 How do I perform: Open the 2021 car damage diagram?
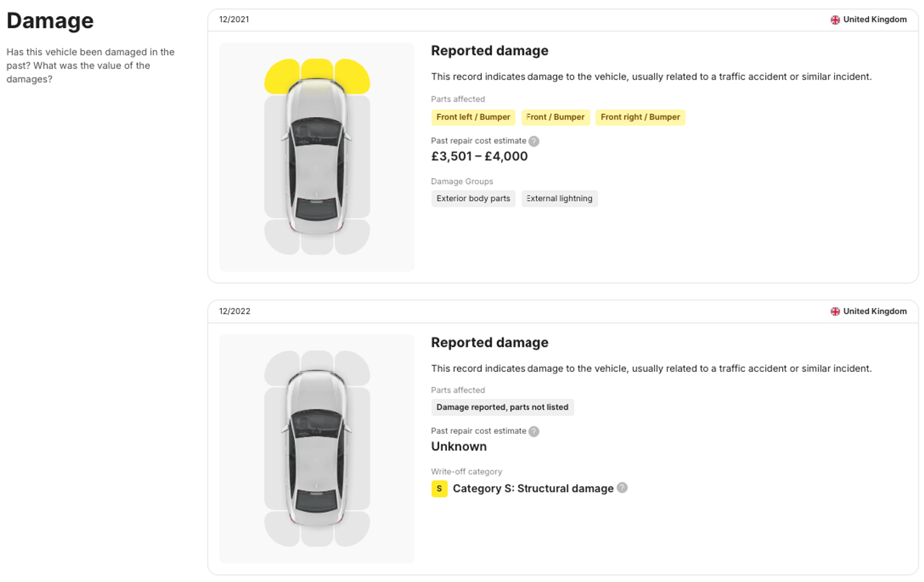click(317, 157)
